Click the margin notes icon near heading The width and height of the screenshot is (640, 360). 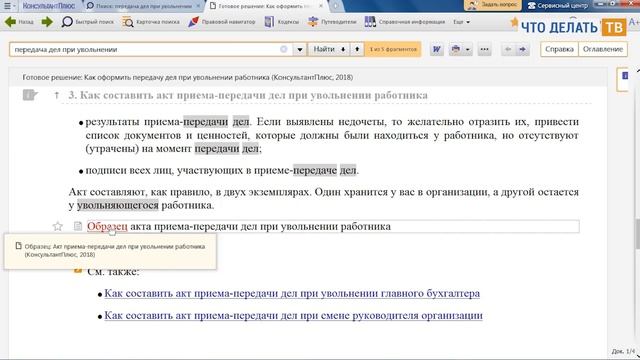[30, 96]
